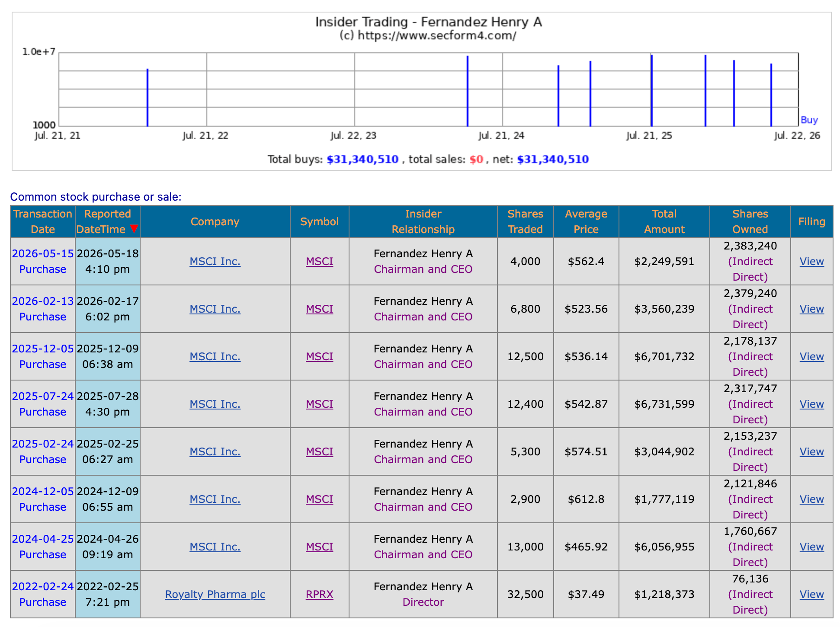840x627 pixels.
Task: Sort by the Shares Owned column header
Action: [x=750, y=221]
